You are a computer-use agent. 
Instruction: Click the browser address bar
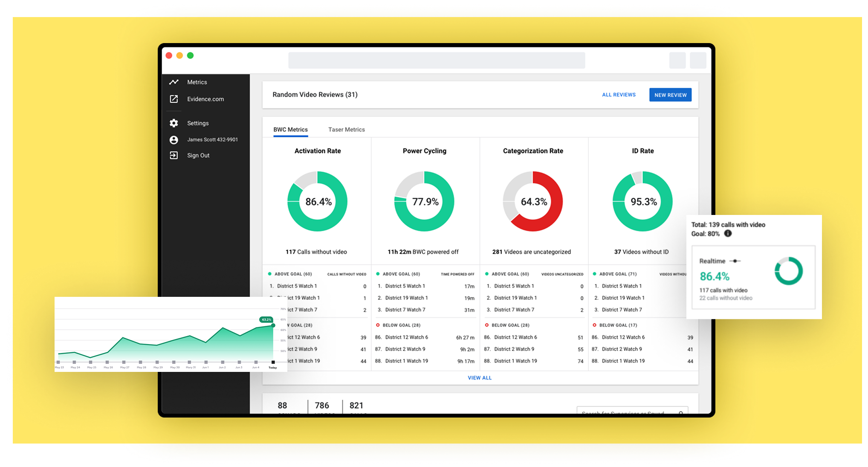[x=437, y=61]
